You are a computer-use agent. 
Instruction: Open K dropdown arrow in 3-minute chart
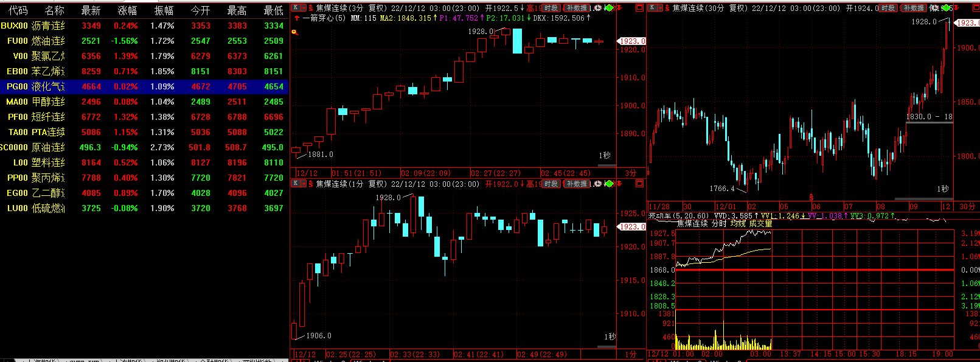point(304,8)
